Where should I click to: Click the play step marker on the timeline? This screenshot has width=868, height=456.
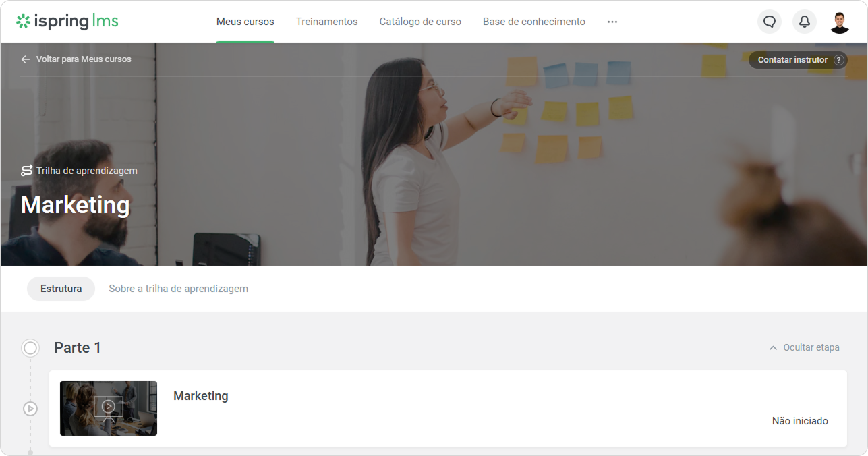tap(30, 409)
